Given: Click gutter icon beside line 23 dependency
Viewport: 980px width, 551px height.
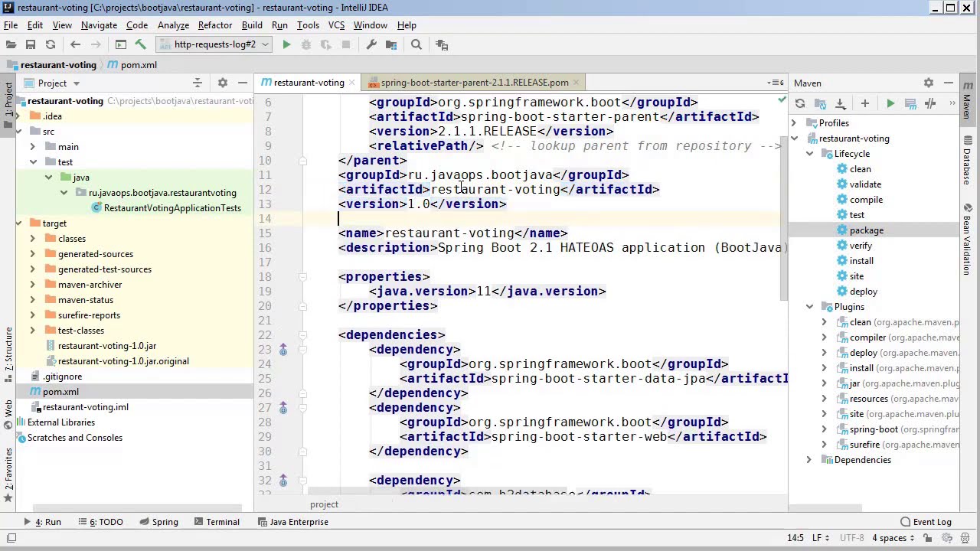Looking at the screenshot, I should (x=283, y=349).
